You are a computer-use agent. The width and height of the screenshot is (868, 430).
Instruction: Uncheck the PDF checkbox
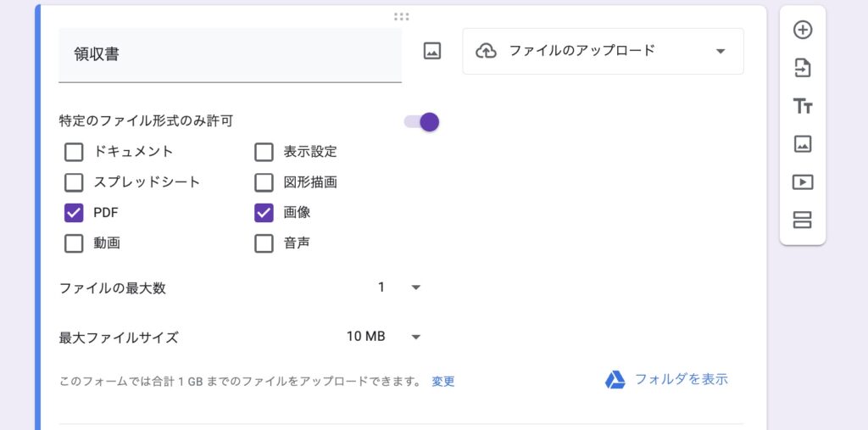(x=74, y=213)
